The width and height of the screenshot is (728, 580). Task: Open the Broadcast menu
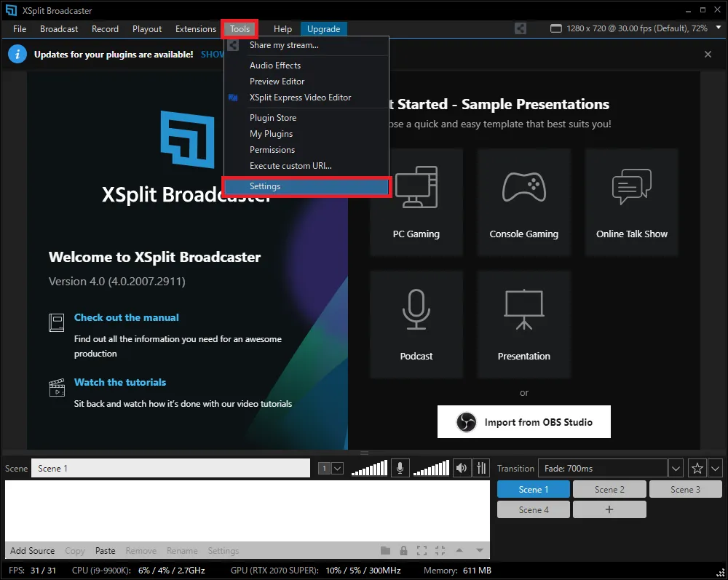tap(59, 29)
